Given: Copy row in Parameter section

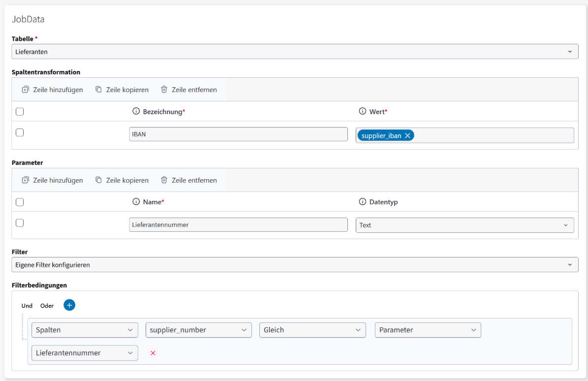Looking at the screenshot, I should coord(122,180).
